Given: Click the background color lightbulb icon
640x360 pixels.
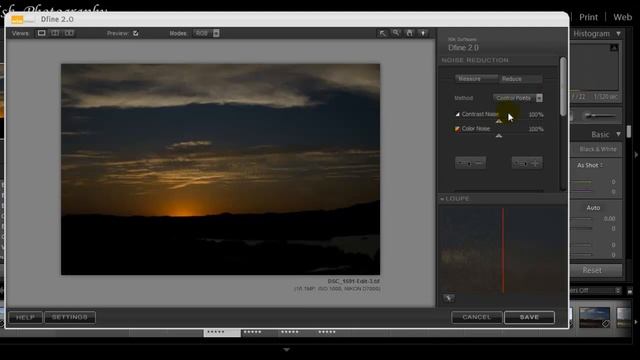Looking at the screenshot, I should pos(423,33).
